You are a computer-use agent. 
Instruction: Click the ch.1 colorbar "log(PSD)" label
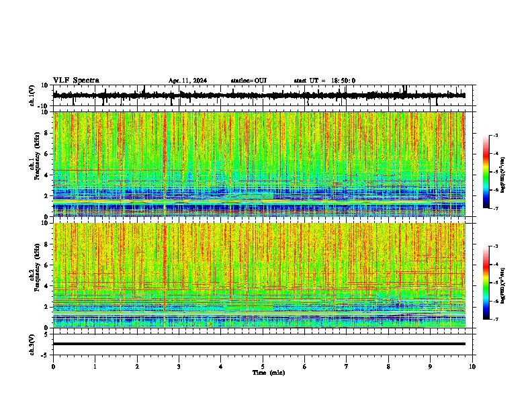point(503,175)
